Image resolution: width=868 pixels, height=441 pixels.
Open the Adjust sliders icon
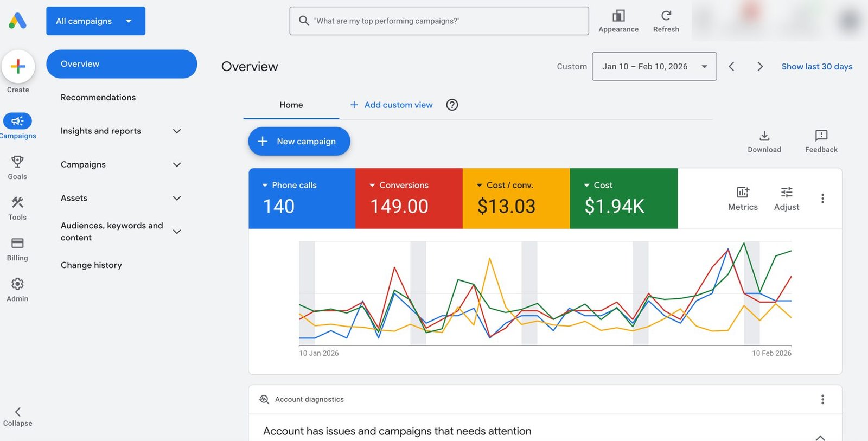(x=787, y=192)
